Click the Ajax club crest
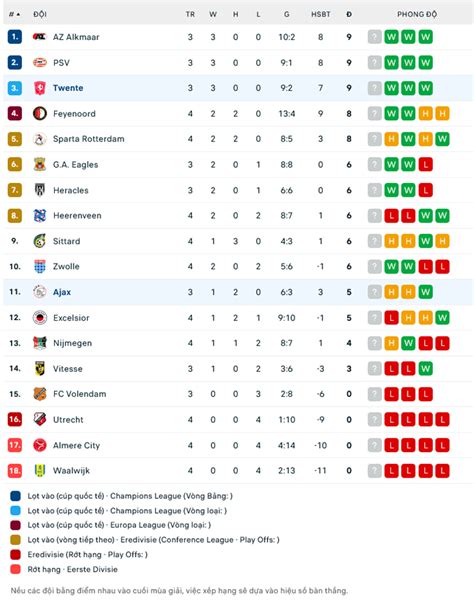 pos(39,292)
